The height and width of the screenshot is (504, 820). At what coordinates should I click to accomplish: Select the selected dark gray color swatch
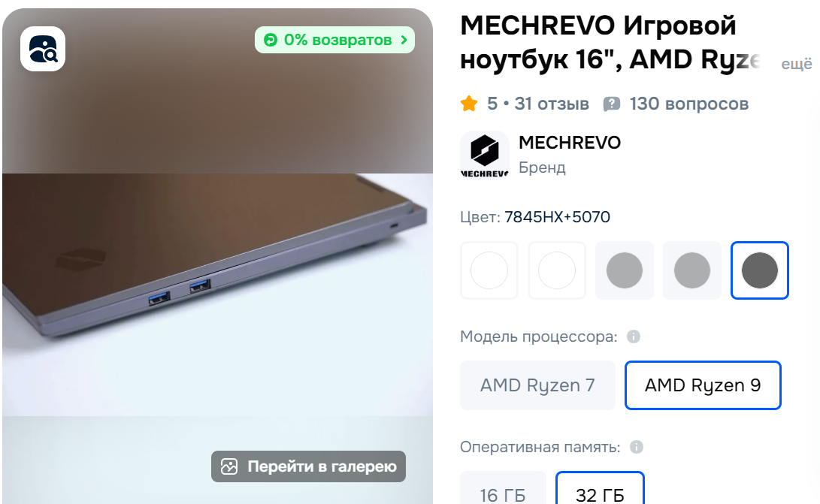coord(759,270)
